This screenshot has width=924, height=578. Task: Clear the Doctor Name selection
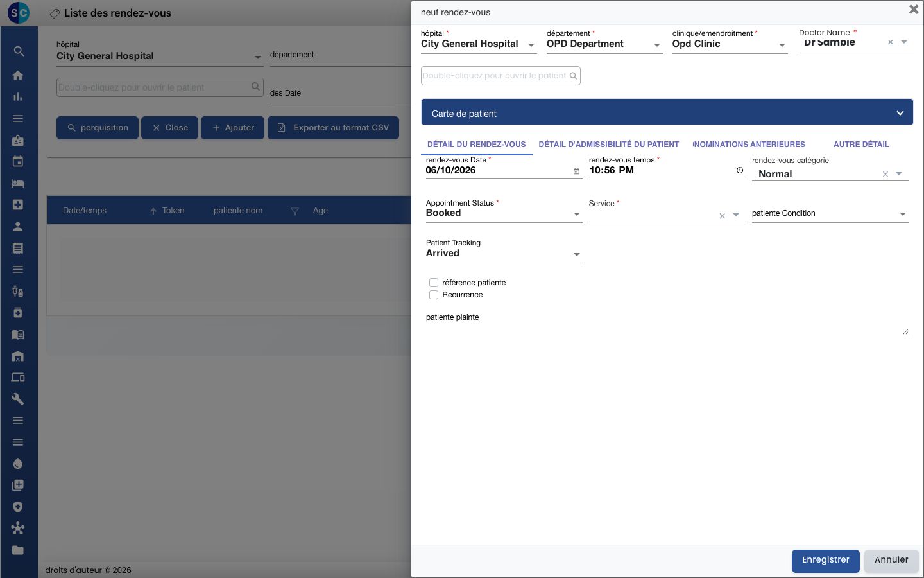pyautogui.click(x=890, y=42)
